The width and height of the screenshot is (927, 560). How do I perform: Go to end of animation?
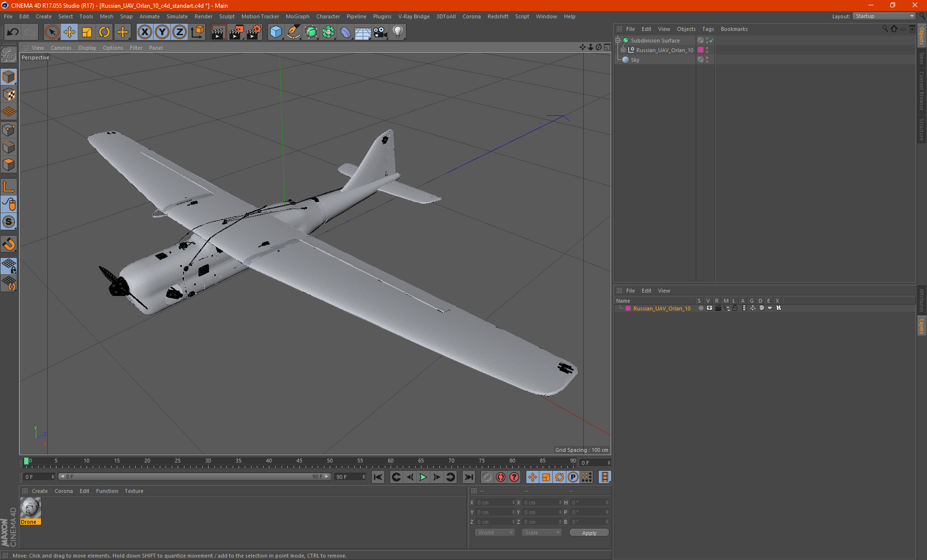[x=468, y=477]
